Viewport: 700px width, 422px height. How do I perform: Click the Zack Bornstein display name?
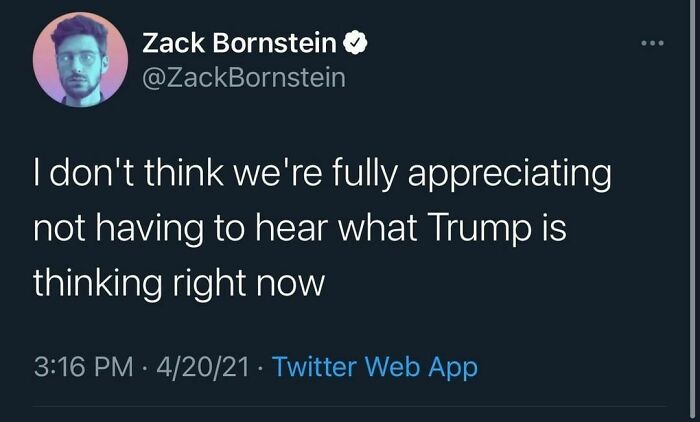point(240,42)
